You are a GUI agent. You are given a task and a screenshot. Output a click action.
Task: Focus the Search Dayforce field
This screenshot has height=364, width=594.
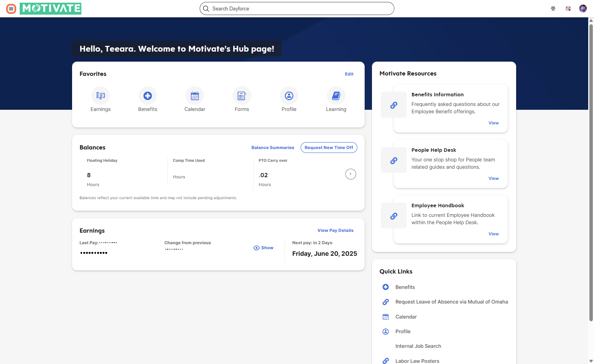297,8
